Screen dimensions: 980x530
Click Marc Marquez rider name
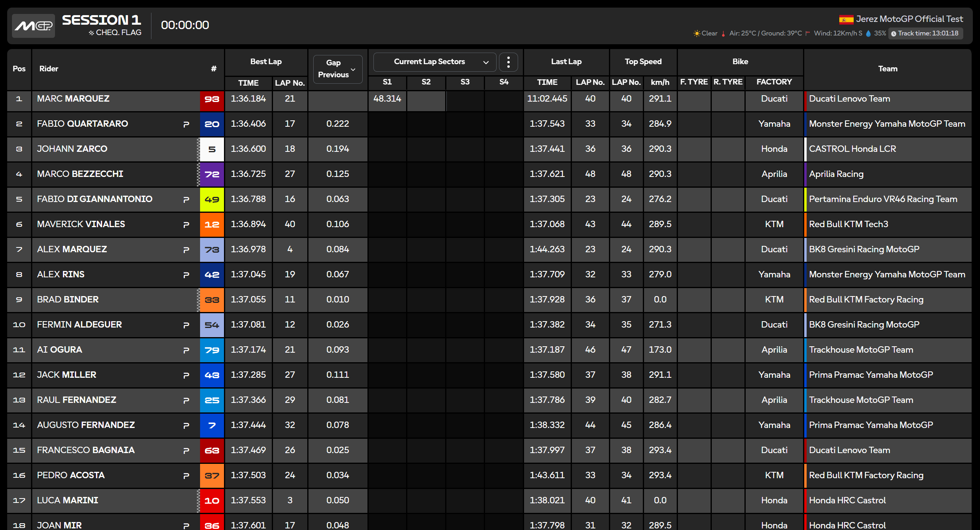coord(73,99)
